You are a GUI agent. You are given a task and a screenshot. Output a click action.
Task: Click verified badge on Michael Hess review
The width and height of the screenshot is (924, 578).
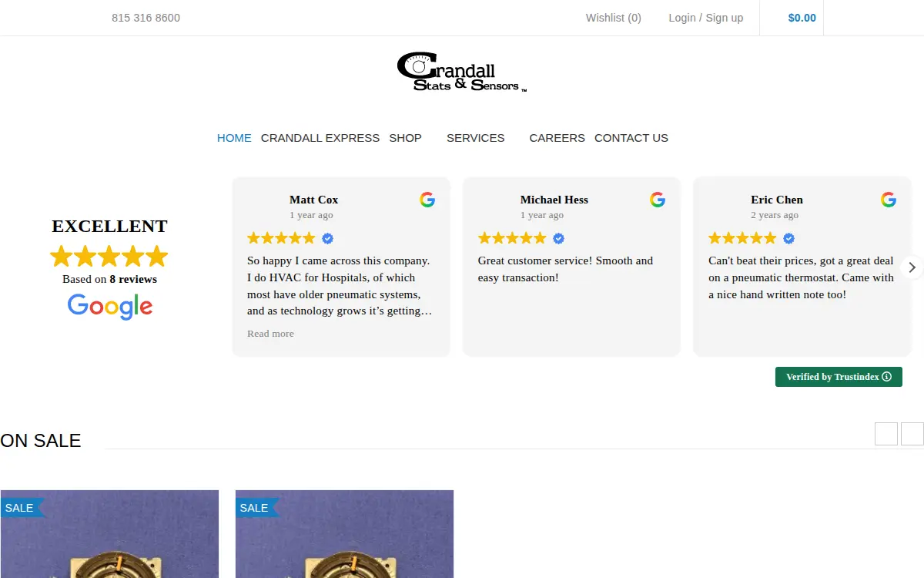(558, 238)
